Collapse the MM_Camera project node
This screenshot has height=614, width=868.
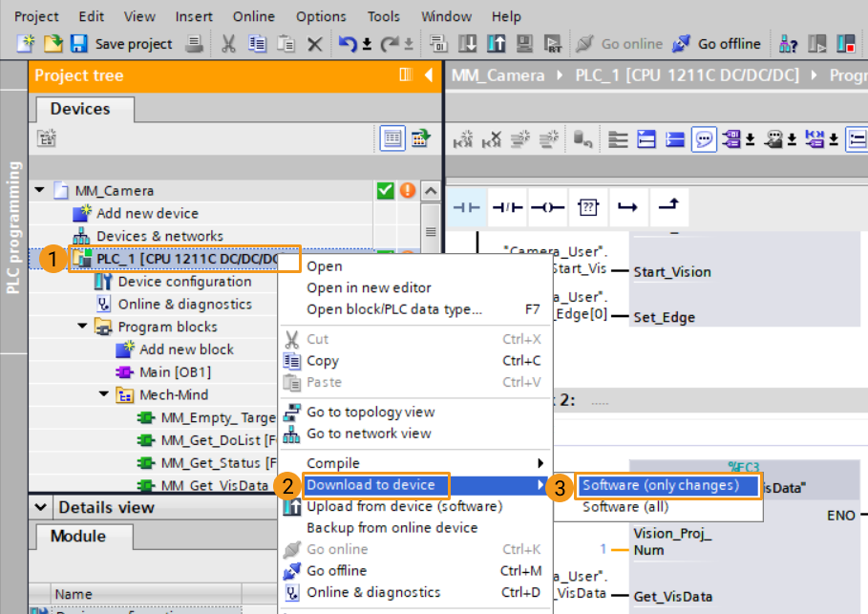(40, 191)
